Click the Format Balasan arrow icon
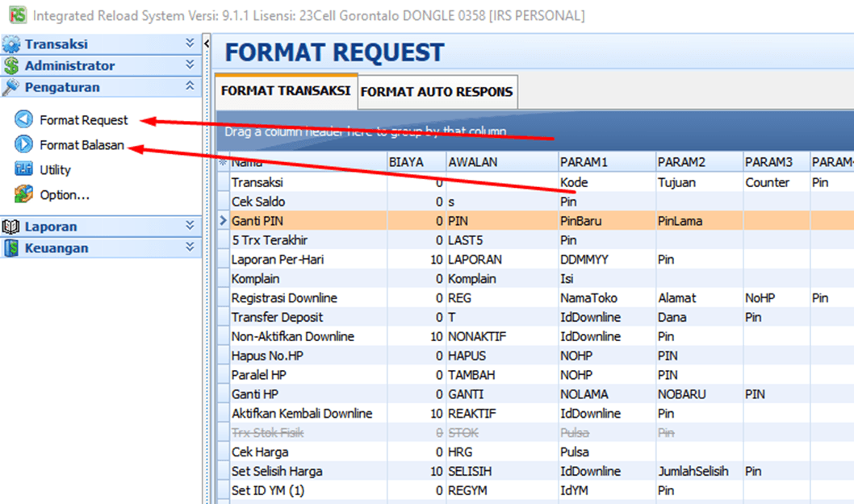 click(24, 145)
